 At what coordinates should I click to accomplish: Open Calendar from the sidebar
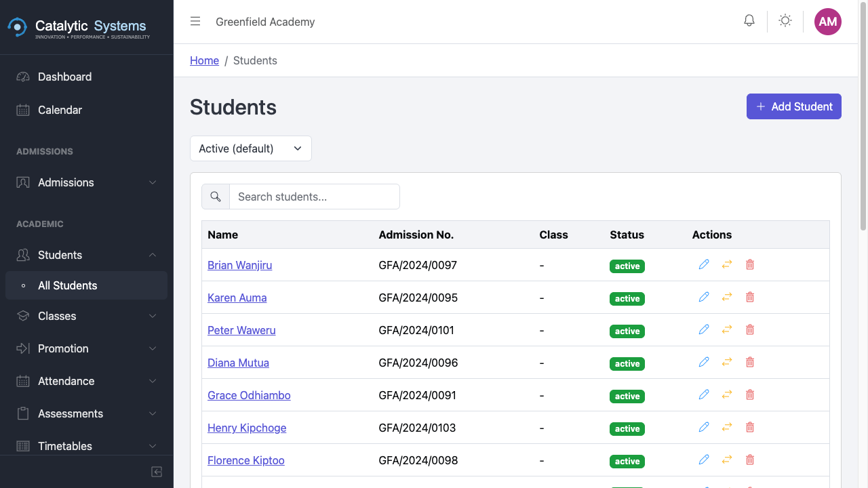pos(87,110)
